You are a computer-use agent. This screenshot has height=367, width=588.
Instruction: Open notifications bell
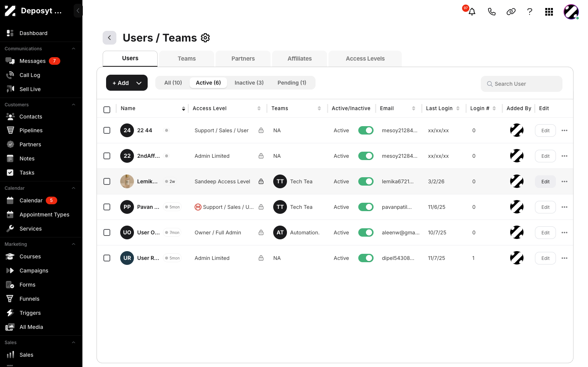point(472,12)
